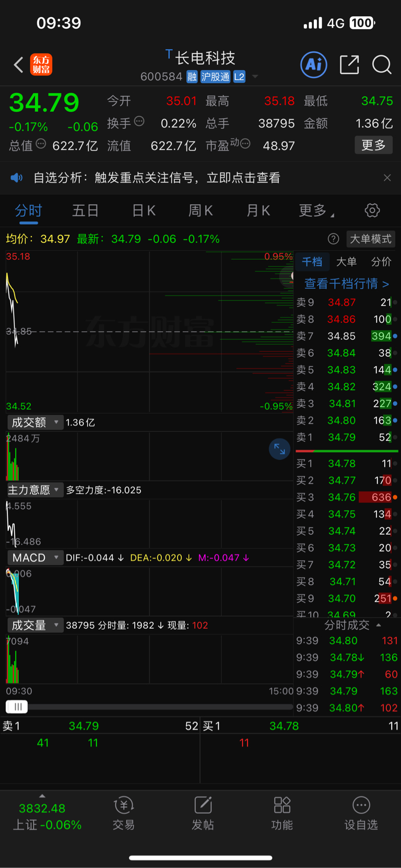
Task: Open the 功能 functions icon
Action: [282, 813]
